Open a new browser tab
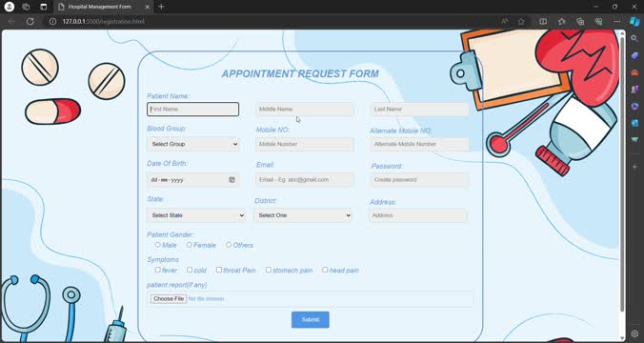644x343 pixels. tap(161, 7)
